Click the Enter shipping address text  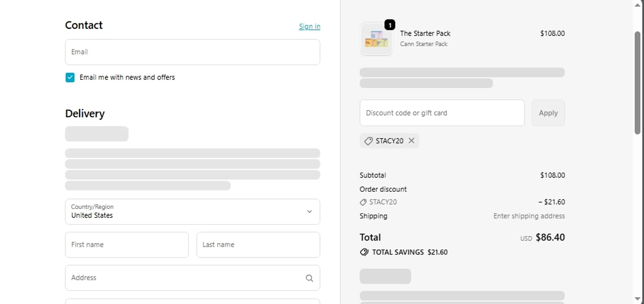[x=529, y=216]
